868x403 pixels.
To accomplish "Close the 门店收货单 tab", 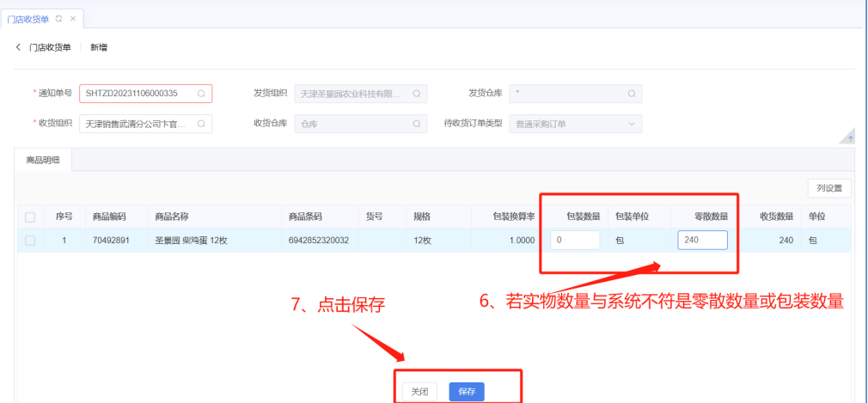I will point(72,18).
